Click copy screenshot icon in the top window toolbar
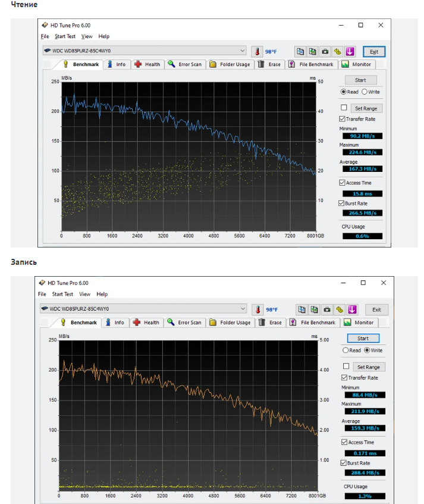This screenshot has height=504, width=424. (313, 51)
